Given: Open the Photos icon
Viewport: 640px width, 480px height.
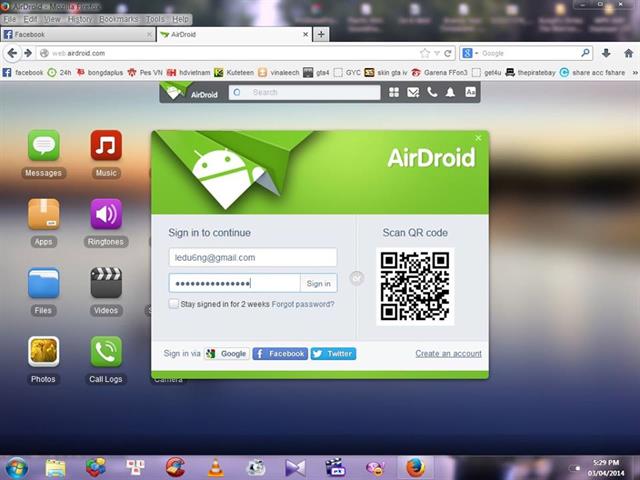Looking at the screenshot, I should coord(44,351).
